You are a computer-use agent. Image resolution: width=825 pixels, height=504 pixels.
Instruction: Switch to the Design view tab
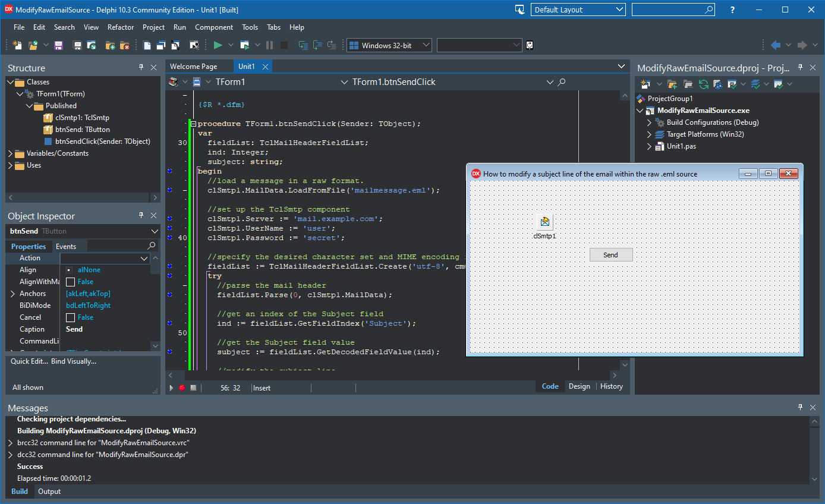[580, 386]
